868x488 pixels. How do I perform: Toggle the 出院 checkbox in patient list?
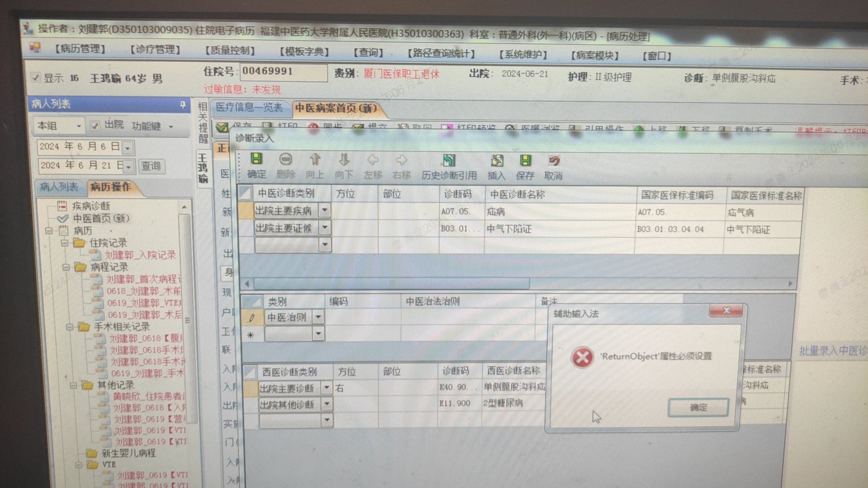[95, 125]
